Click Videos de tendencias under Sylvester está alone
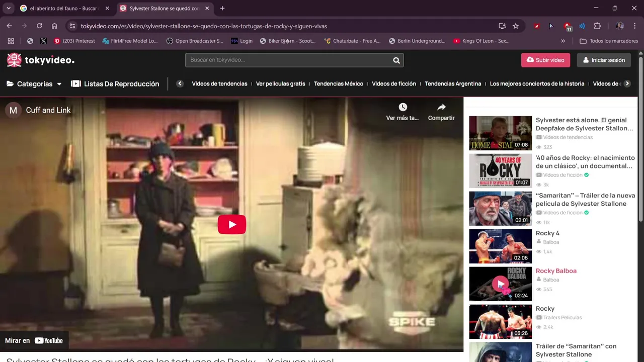The width and height of the screenshot is (644, 362). 568,137
